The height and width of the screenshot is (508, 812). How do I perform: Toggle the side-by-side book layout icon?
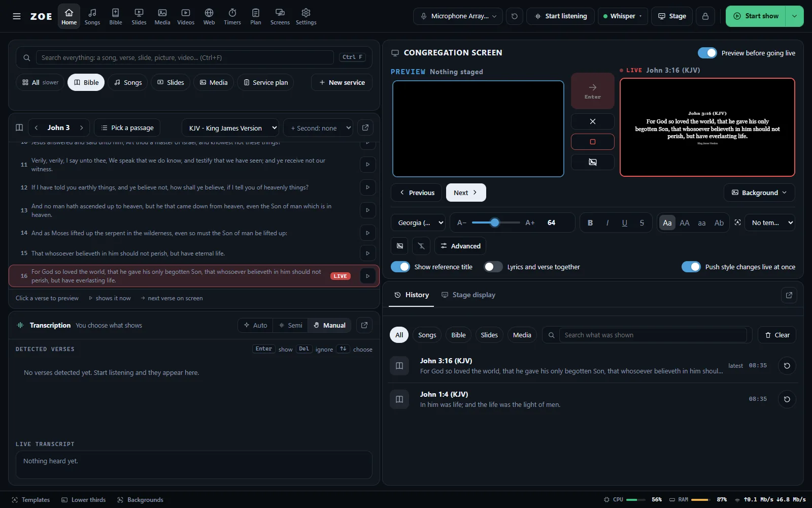pos(19,128)
